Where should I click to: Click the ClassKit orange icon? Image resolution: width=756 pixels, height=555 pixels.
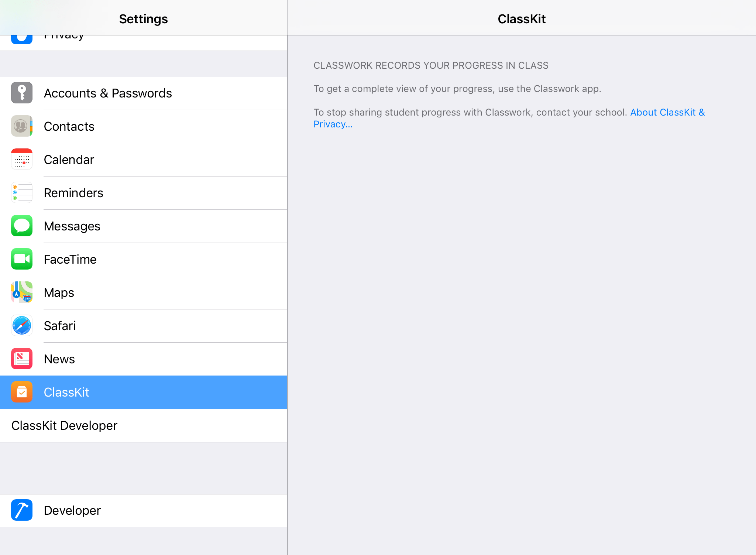pos(21,392)
